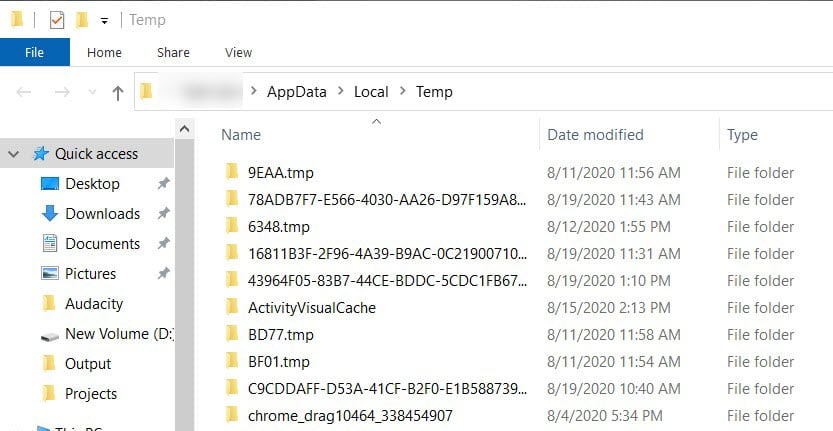The height and width of the screenshot is (431, 833).
Task: Select the Audacity folder in sidebar
Action: click(94, 303)
